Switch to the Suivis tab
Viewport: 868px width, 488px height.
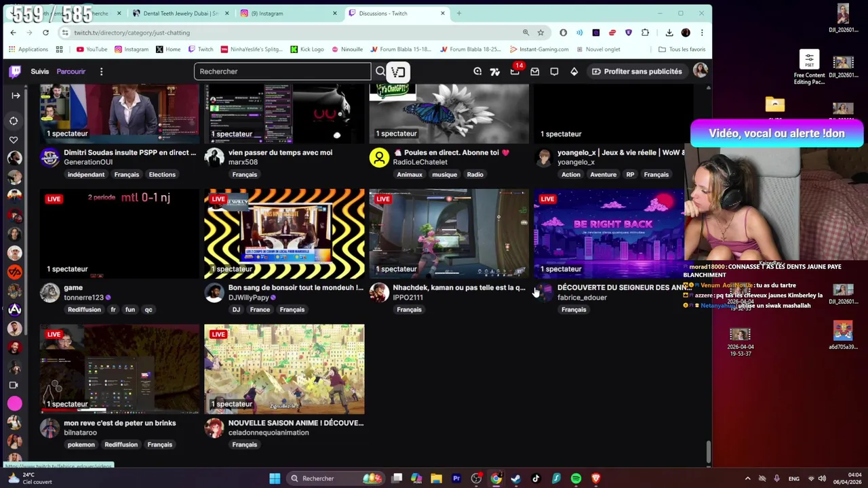(x=39, y=71)
